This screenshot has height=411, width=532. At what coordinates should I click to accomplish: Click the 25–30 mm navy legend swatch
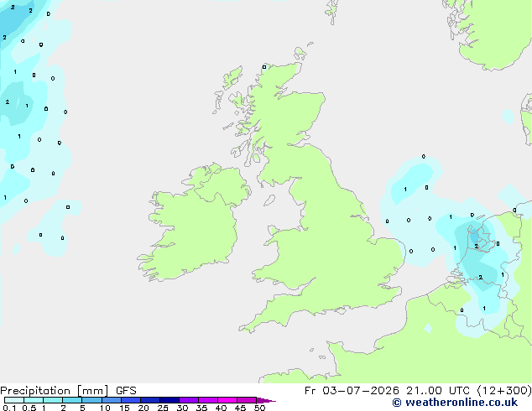point(170,400)
